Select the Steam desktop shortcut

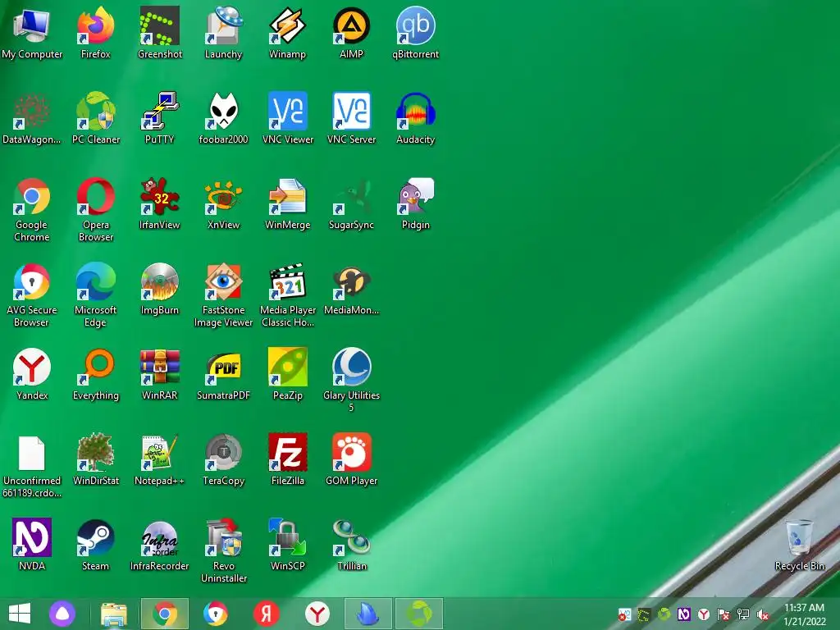(96, 545)
